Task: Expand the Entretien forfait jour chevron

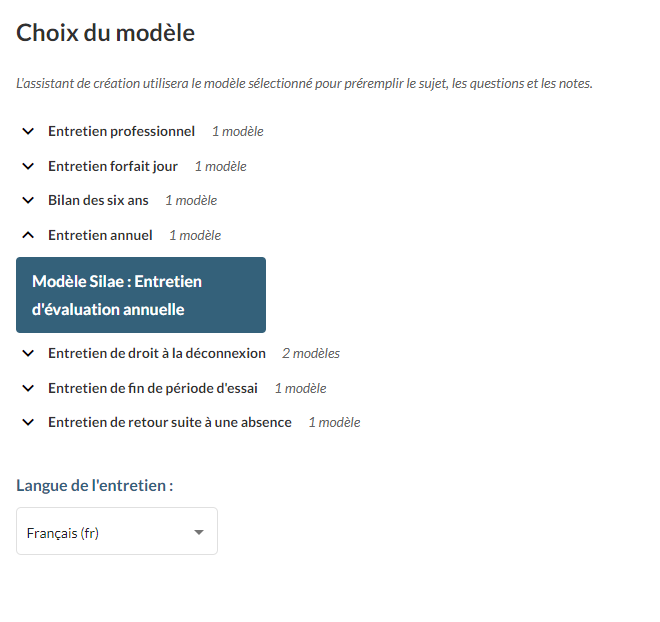Action: 28,166
